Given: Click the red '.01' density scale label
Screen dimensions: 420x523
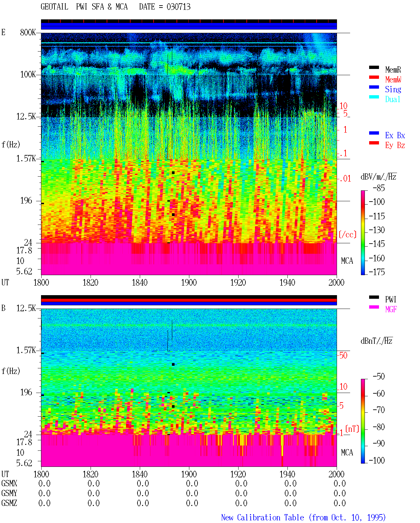Looking at the screenshot, I should [345, 179].
